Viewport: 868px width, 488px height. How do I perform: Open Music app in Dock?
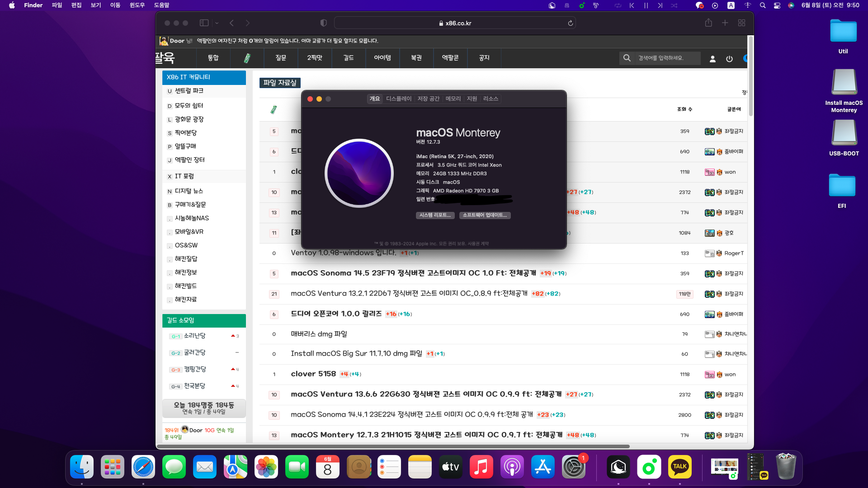tap(481, 467)
